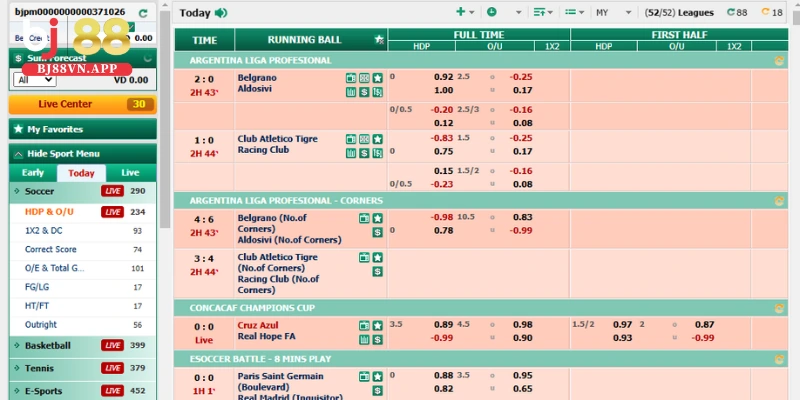Click the S score icon for Tigre match
The width and height of the screenshot is (800, 400).
(x=364, y=153)
